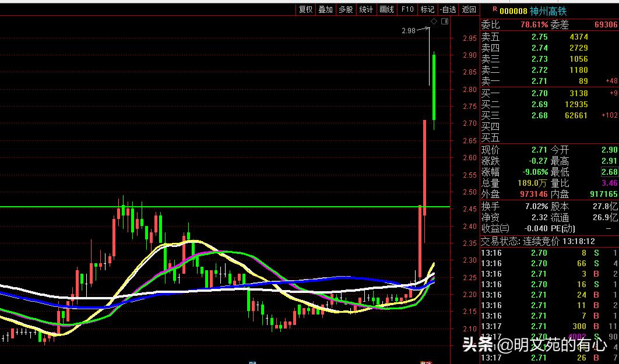The image size is (619, 364).
Task: Open the 统计 statistics tool
Action: pos(366,9)
